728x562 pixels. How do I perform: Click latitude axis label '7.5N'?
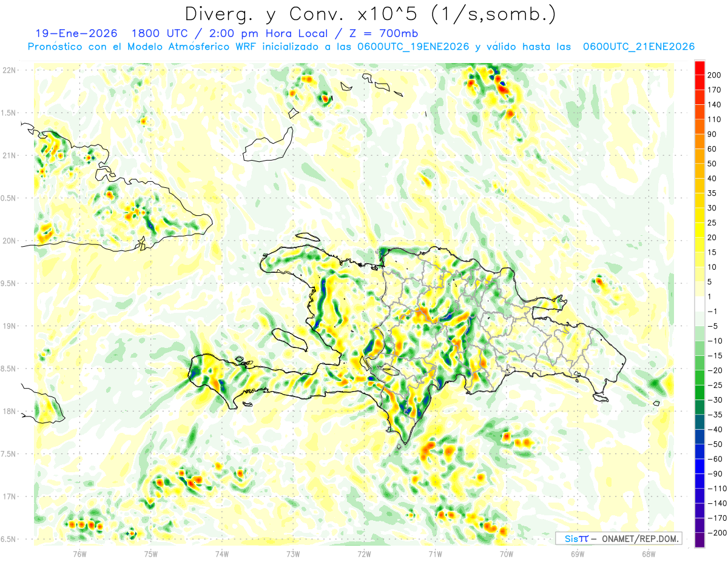click(8, 454)
